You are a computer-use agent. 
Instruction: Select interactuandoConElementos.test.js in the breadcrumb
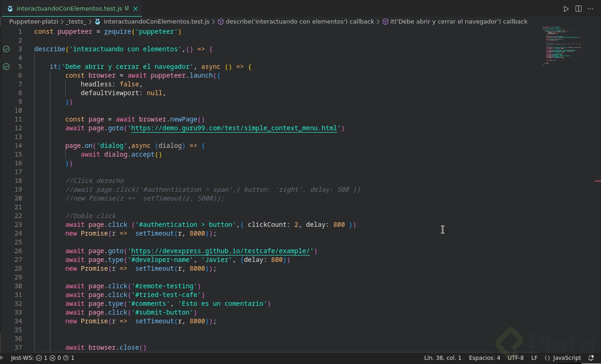[156, 22]
